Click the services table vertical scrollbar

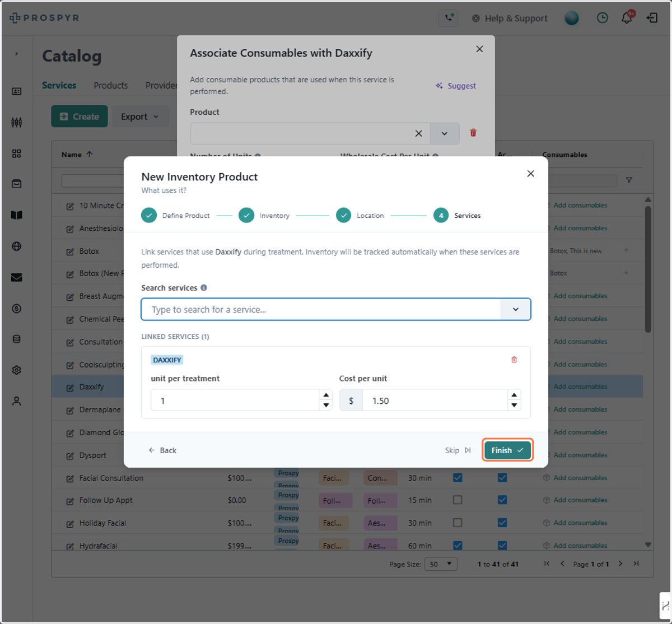pos(648,269)
